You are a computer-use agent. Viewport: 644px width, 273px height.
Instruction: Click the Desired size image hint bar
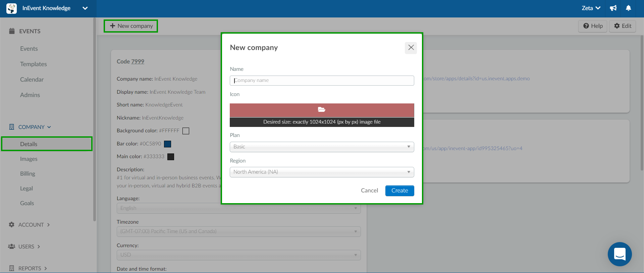[x=322, y=122]
